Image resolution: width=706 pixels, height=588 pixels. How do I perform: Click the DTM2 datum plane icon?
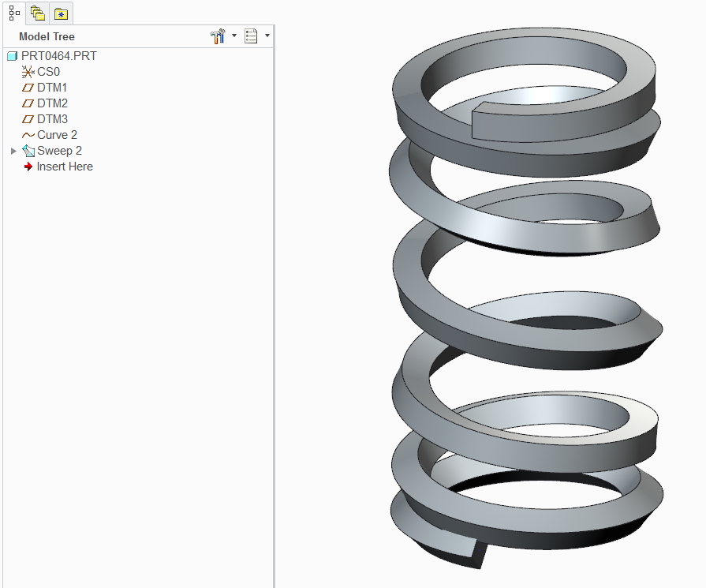click(28, 103)
